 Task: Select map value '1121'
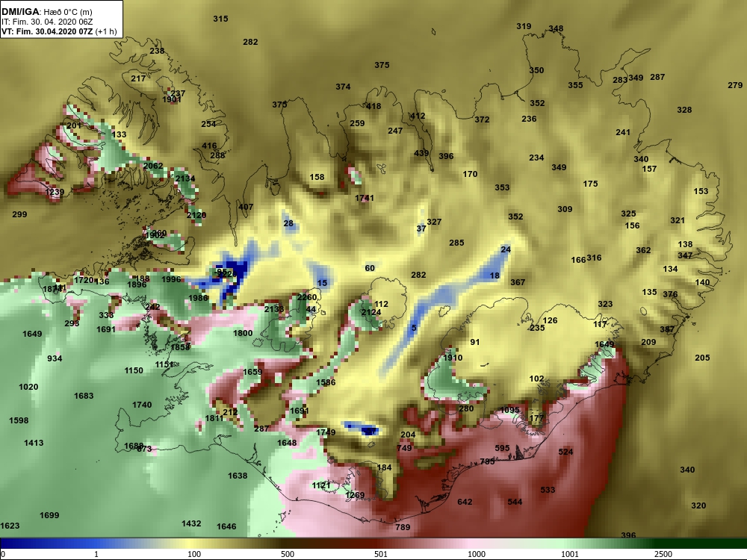pos(321,485)
